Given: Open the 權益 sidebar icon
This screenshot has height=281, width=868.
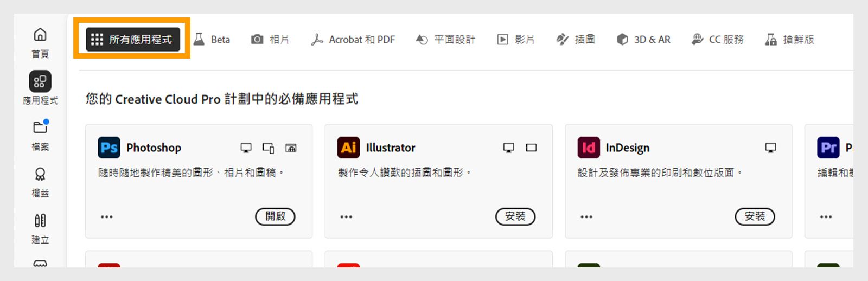Looking at the screenshot, I should pyautogui.click(x=40, y=174).
